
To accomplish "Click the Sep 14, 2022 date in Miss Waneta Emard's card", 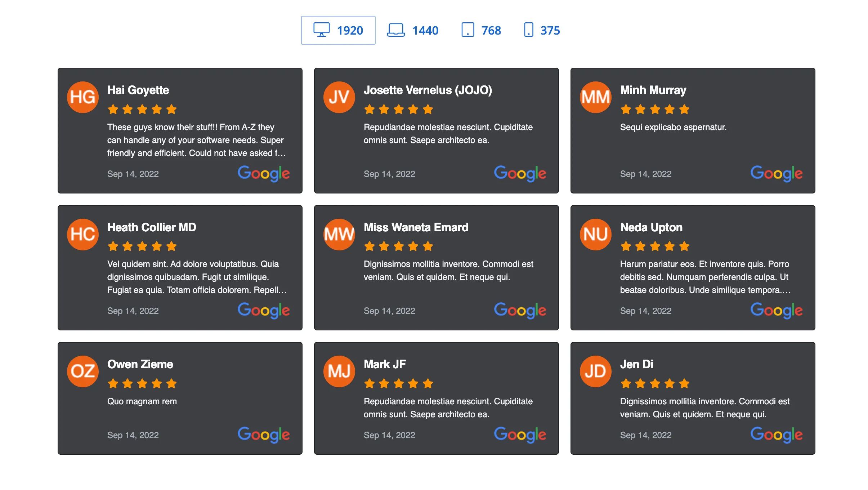I will (x=389, y=311).
